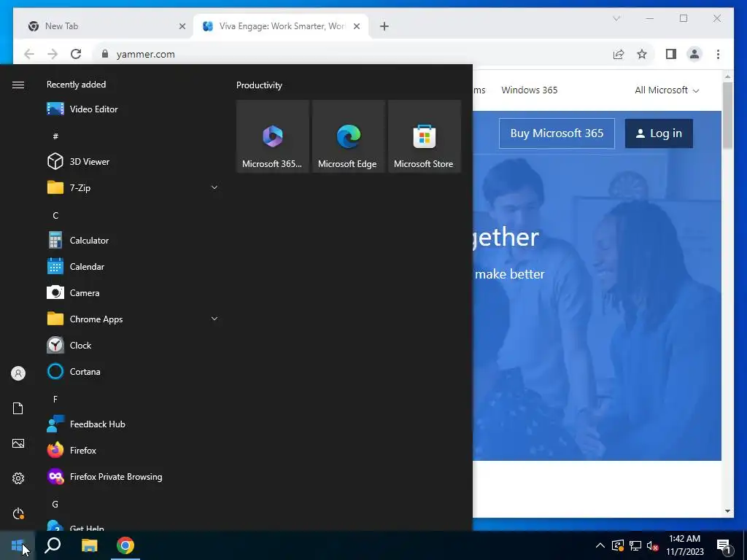Click the scrollbar down arrow on the page
747x560 pixels.
727,511
